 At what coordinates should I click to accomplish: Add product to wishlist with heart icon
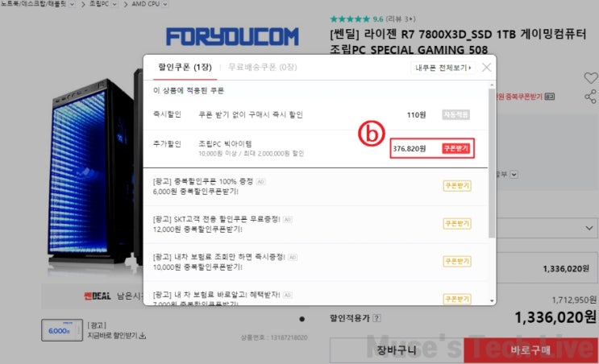591,78
